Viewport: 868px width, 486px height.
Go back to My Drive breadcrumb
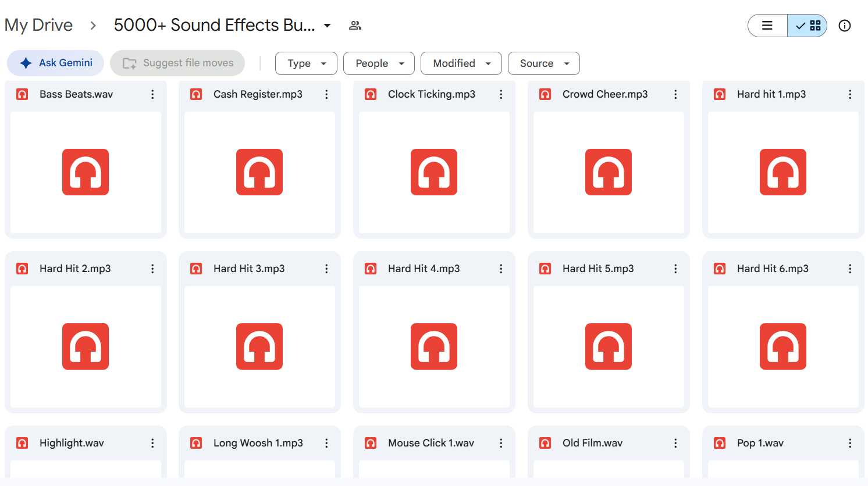pyautogui.click(x=38, y=25)
